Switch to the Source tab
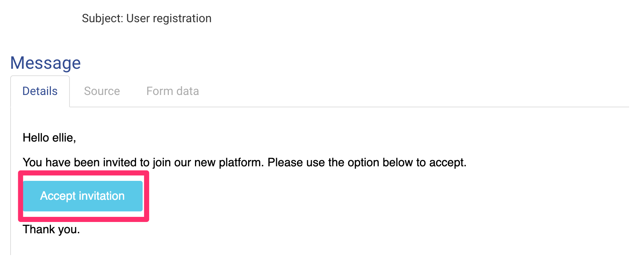The height and width of the screenshot is (270, 644). click(x=102, y=91)
